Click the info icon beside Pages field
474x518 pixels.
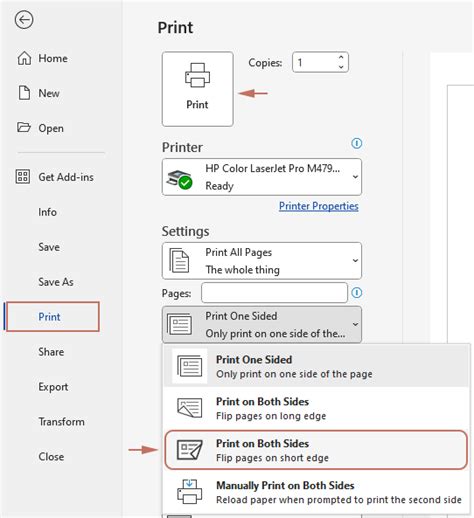click(357, 293)
